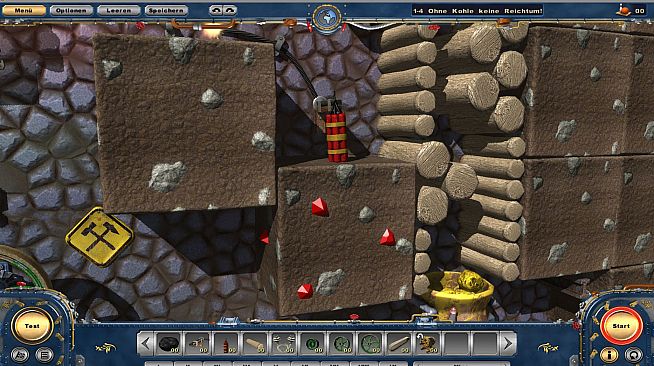This screenshot has width=654, height=366.
Task: Click the ruler icon below Test
Action: pos(20,355)
